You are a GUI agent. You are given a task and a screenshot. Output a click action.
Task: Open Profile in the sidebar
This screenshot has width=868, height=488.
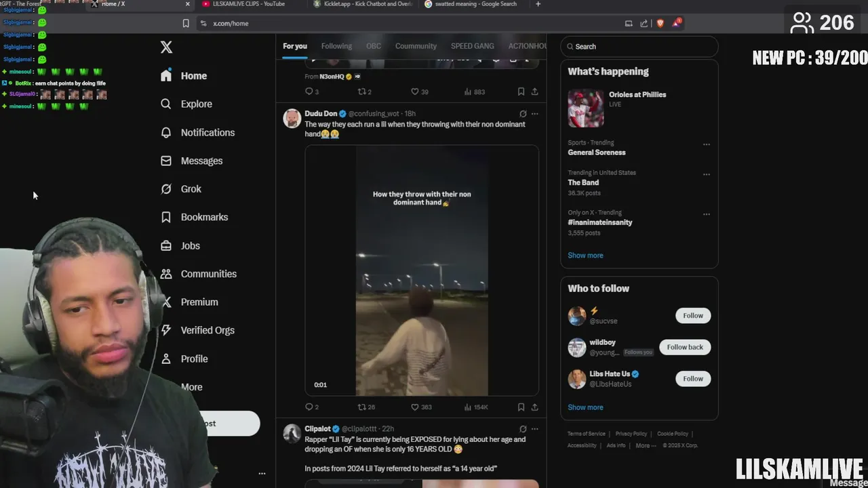coord(184,359)
